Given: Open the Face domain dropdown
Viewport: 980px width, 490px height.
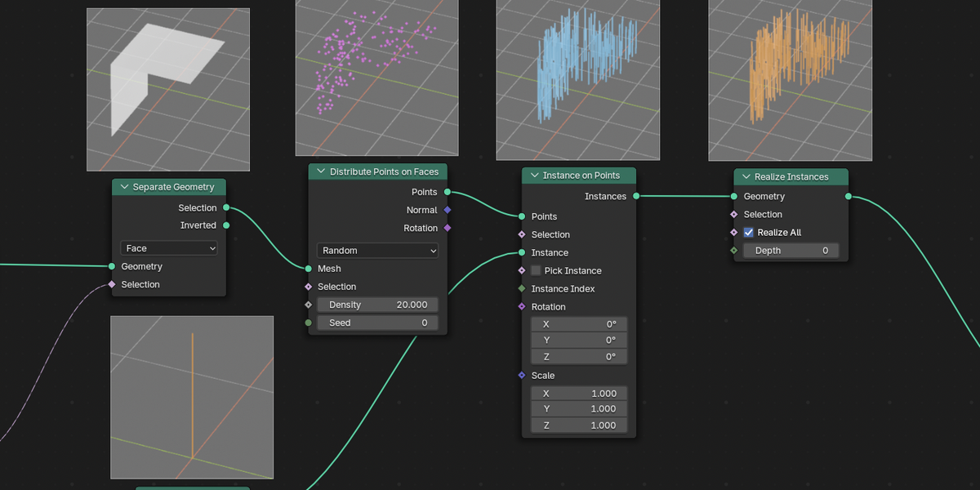Looking at the screenshot, I should point(169,248).
